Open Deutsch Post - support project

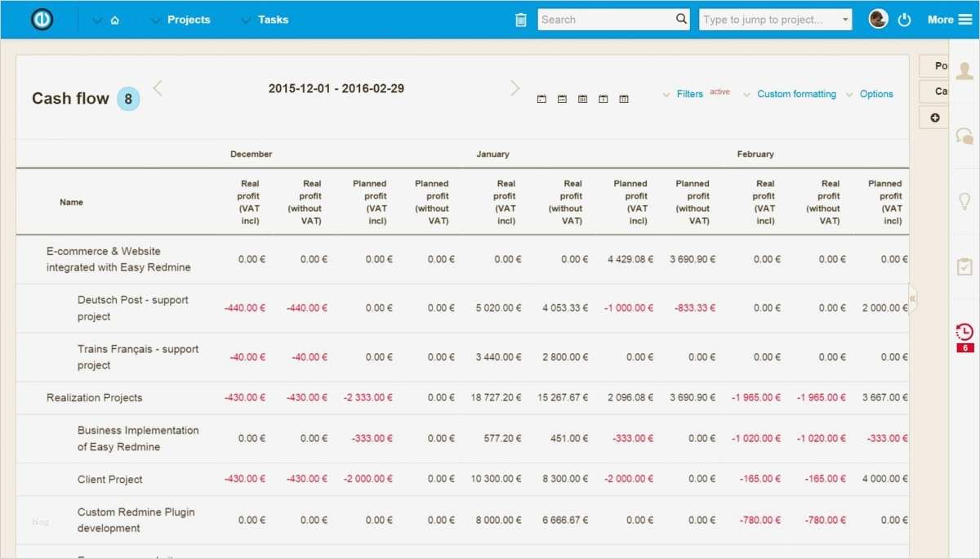[x=133, y=308]
